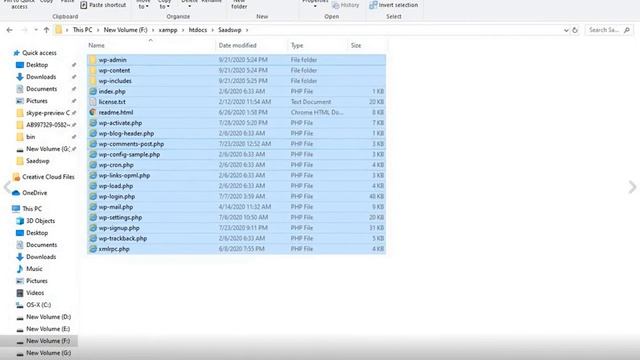This screenshot has width=640, height=360.
Task: Select the wp-login.php file icon
Action: coord(93,196)
